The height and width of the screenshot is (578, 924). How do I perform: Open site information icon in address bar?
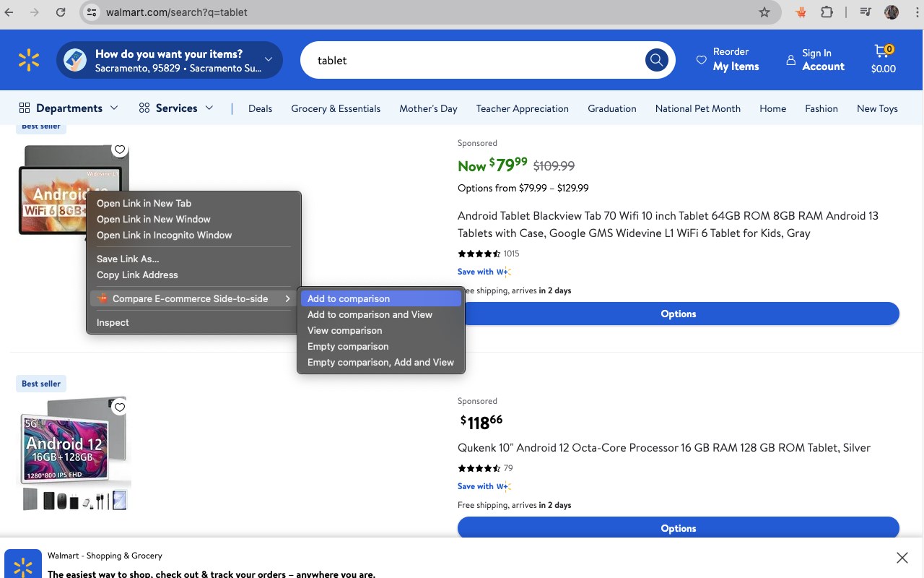pyautogui.click(x=91, y=12)
